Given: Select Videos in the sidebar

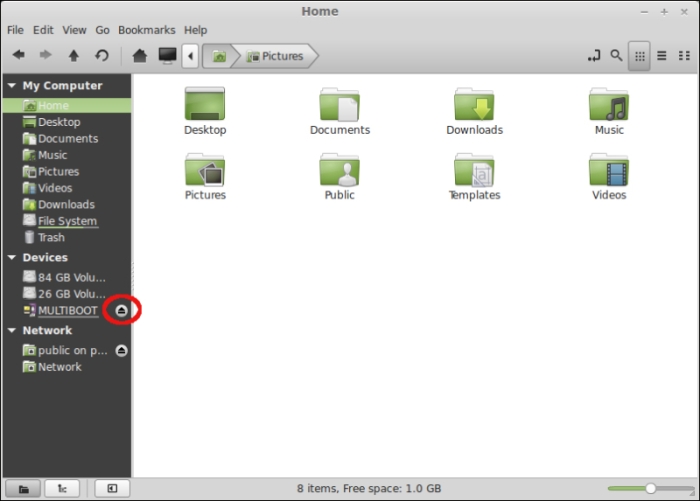Looking at the screenshot, I should (67, 188).
